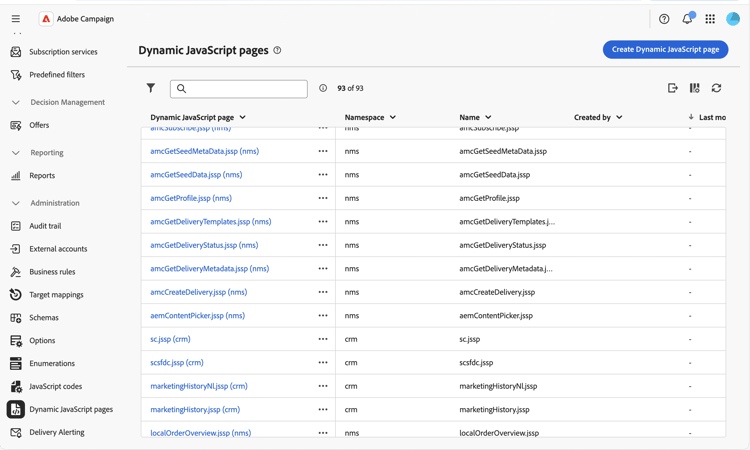Collapse the Administration section
The width and height of the screenshot is (750, 450).
click(x=16, y=203)
